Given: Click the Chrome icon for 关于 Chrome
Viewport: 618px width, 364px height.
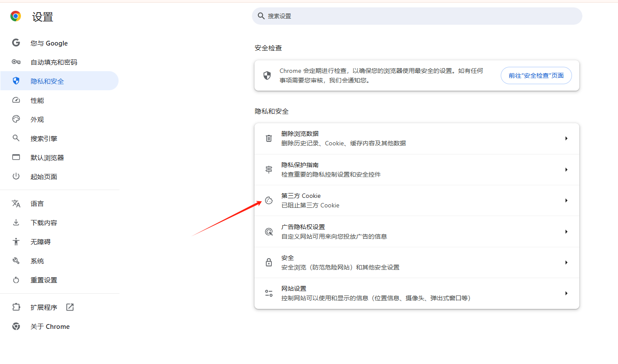Looking at the screenshot, I should pyautogui.click(x=16, y=326).
